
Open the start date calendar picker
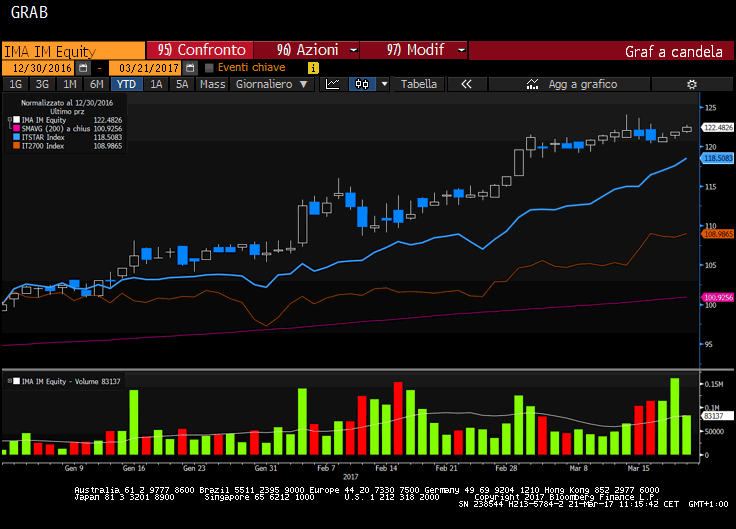(x=83, y=68)
